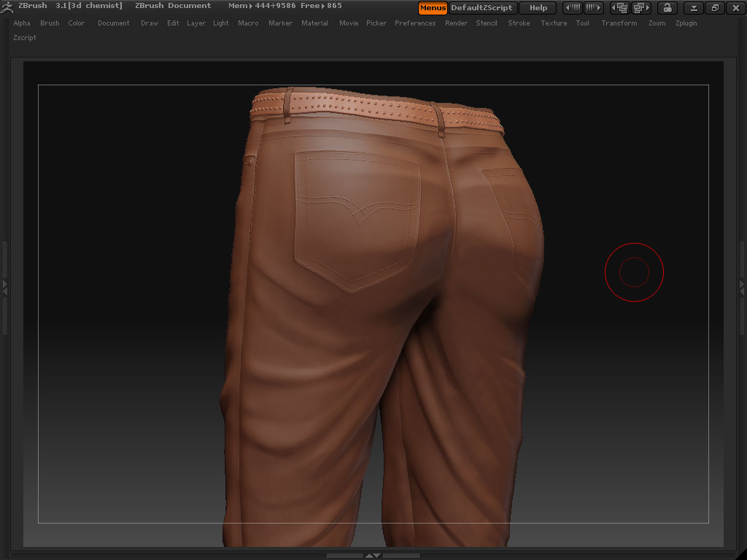The width and height of the screenshot is (747, 560).
Task: Click the 'Mem 444+9586' memory readout
Action: (262, 6)
